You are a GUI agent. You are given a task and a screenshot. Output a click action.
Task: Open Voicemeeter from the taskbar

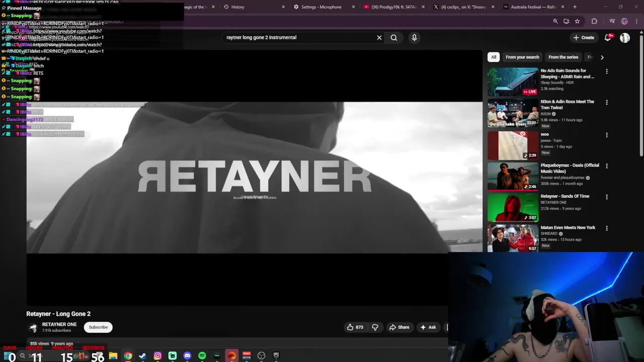[247, 356]
